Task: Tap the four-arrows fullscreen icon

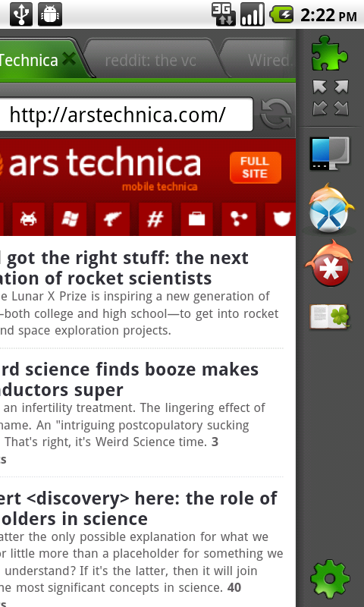Action: [331, 98]
